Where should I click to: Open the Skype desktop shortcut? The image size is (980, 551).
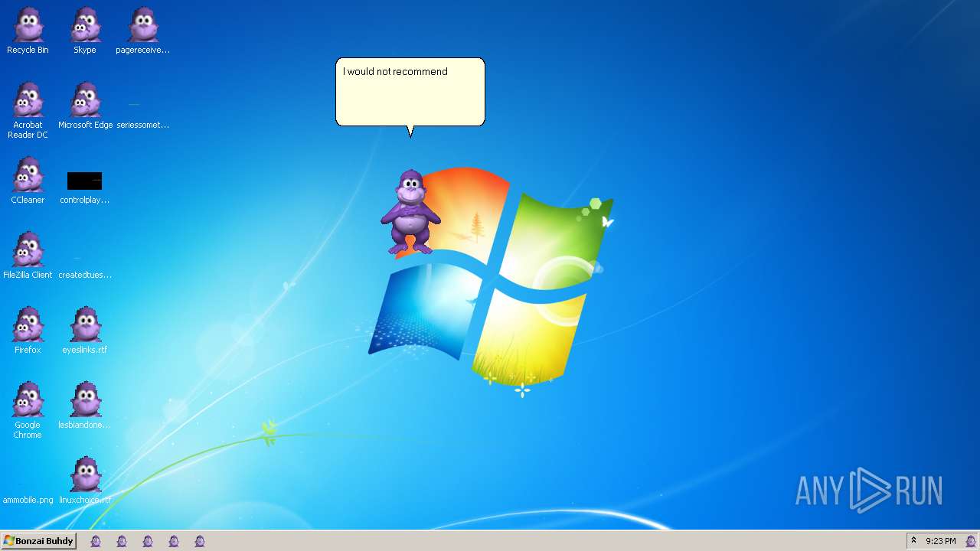tap(85, 31)
